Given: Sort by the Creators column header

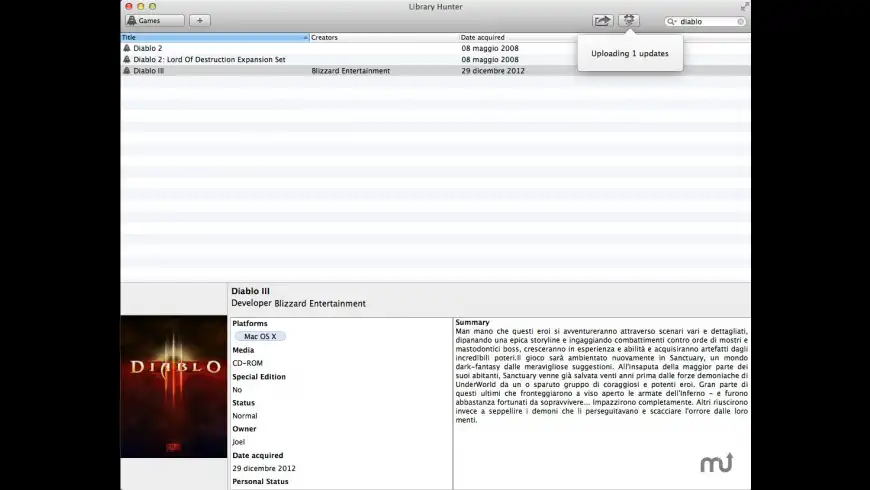Looking at the screenshot, I should [384, 37].
